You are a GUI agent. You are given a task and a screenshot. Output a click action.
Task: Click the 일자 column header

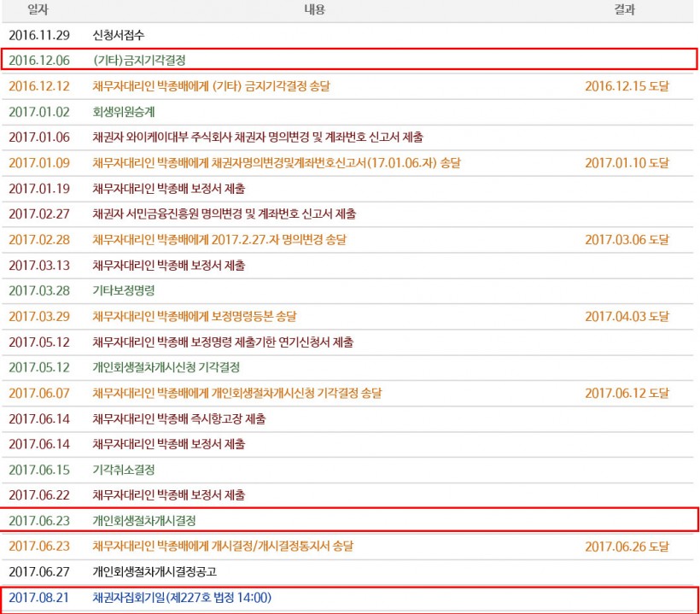[38, 9]
